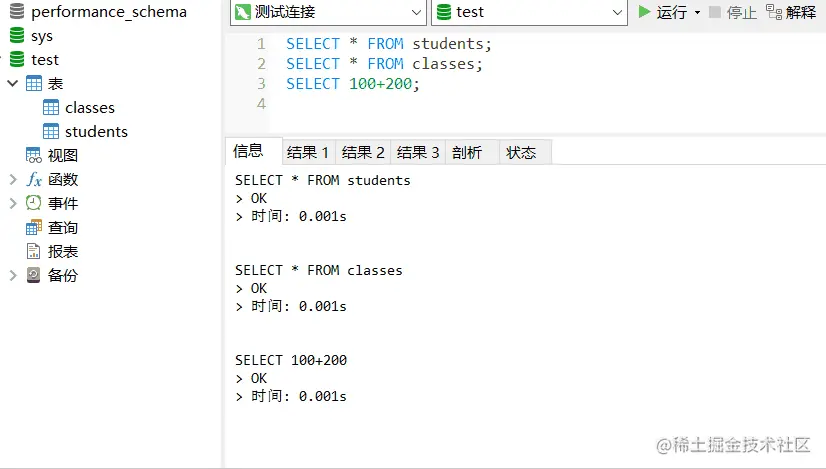Click the 查询 queries icon
The width and height of the screenshot is (826, 469).
click(x=34, y=227)
